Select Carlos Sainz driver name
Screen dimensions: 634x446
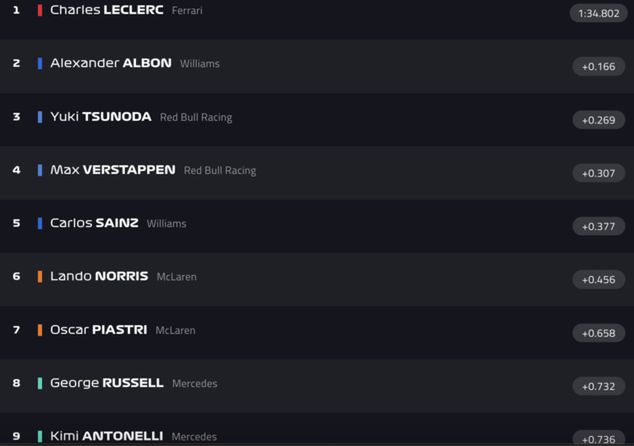pyautogui.click(x=94, y=223)
